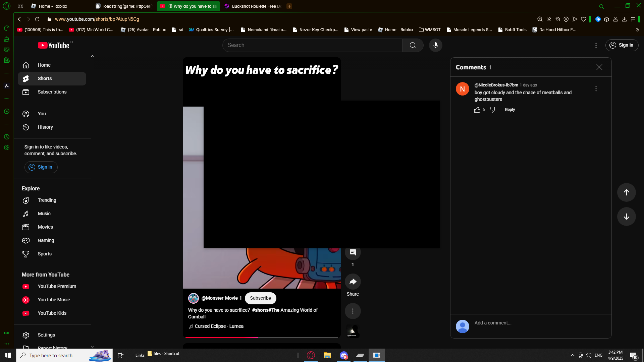Open Music under Explore
The image size is (644, 362).
point(52,214)
